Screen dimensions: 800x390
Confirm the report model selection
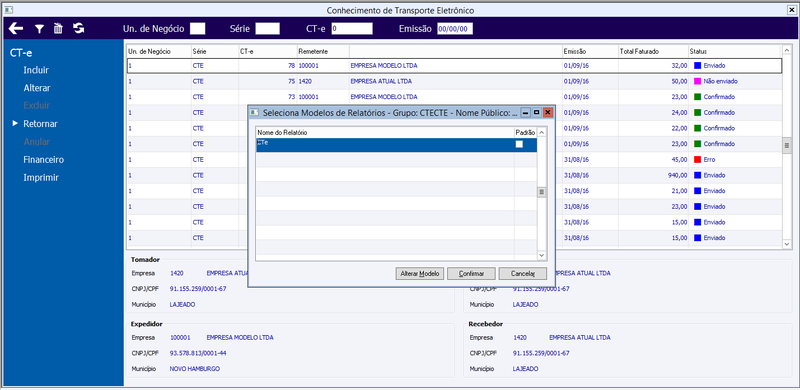point(471,274)
